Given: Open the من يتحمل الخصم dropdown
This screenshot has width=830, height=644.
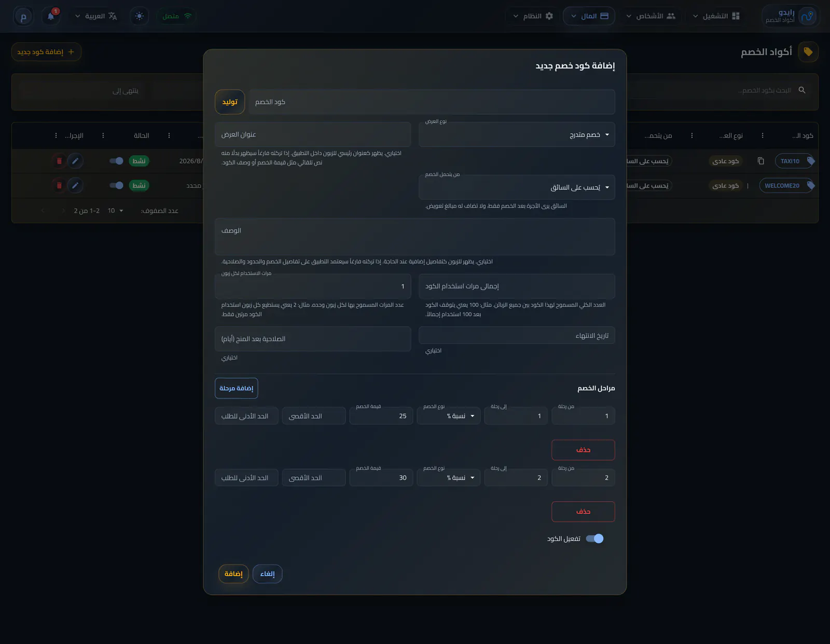Looking at the screenshot, I should pyautogui.click(x=517, y=187).
